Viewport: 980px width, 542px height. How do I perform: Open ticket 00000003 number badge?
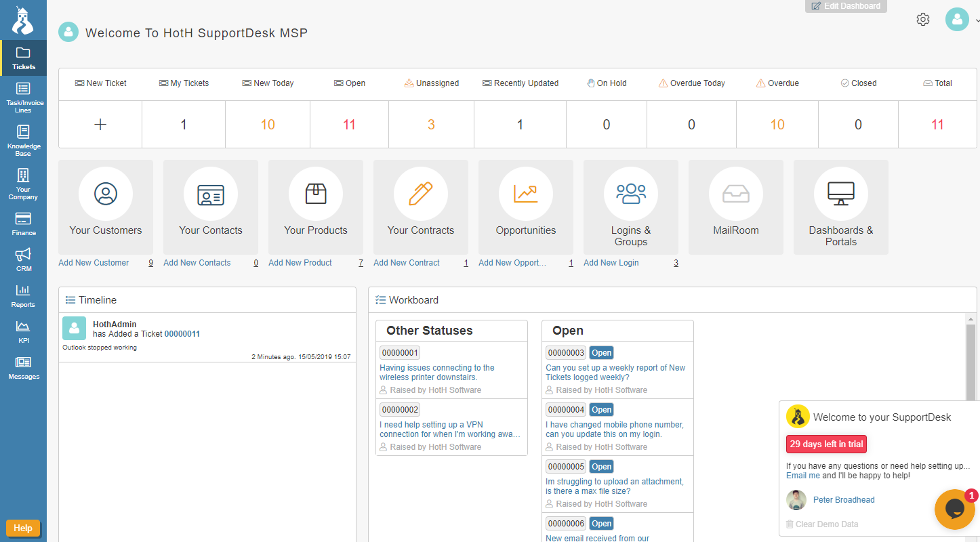[x=566, y=353]
